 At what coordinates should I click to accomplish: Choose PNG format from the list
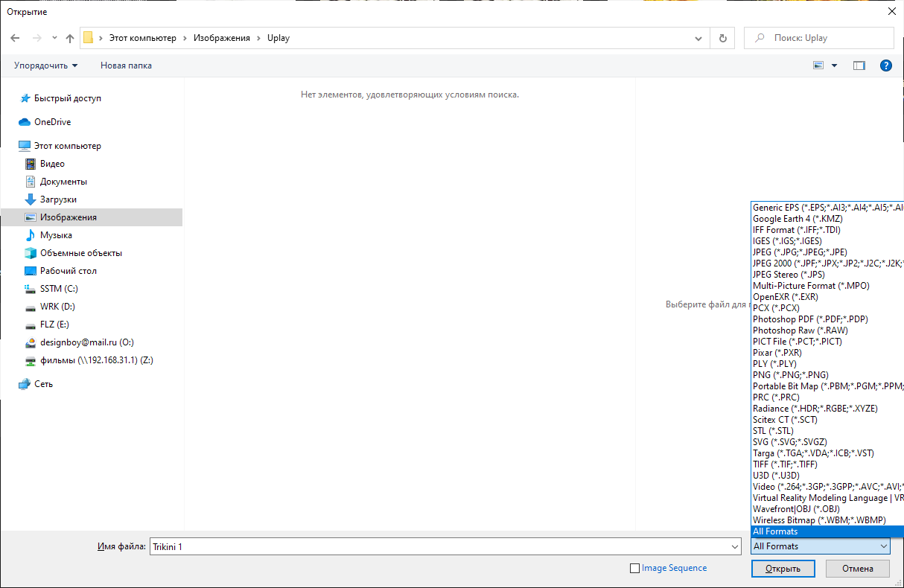(x=790, y=375)
